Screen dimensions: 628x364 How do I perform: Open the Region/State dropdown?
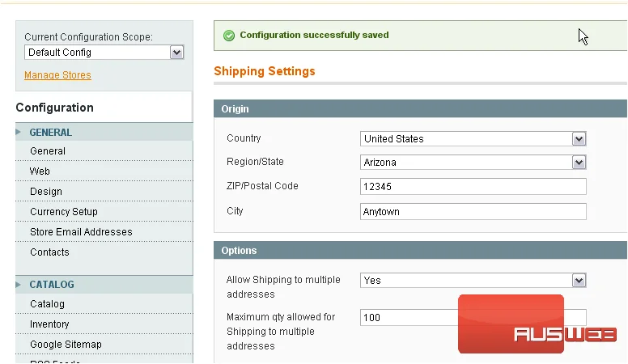pos(473,162)
